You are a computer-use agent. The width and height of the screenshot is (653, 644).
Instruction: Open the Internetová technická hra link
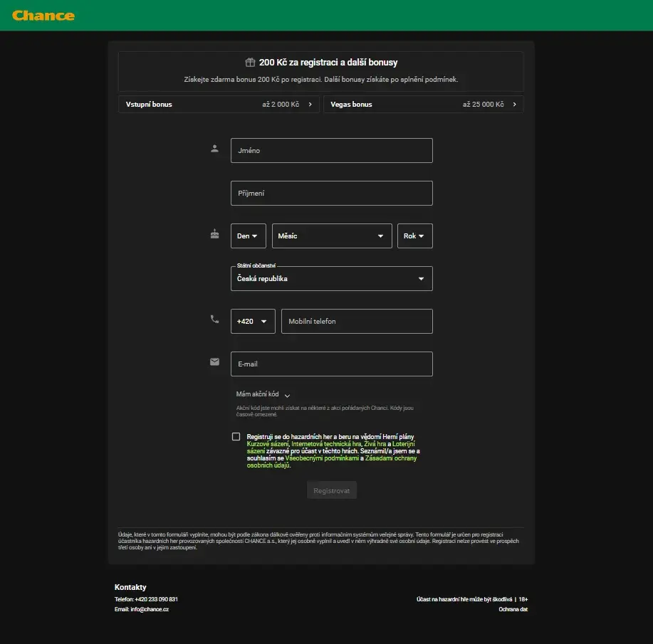pos(326,444)
